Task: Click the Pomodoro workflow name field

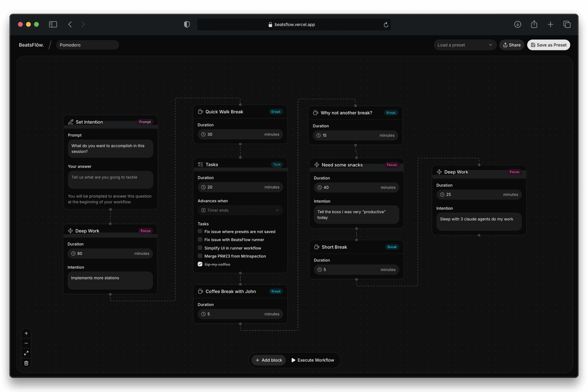Action: (x=87, y=45)
